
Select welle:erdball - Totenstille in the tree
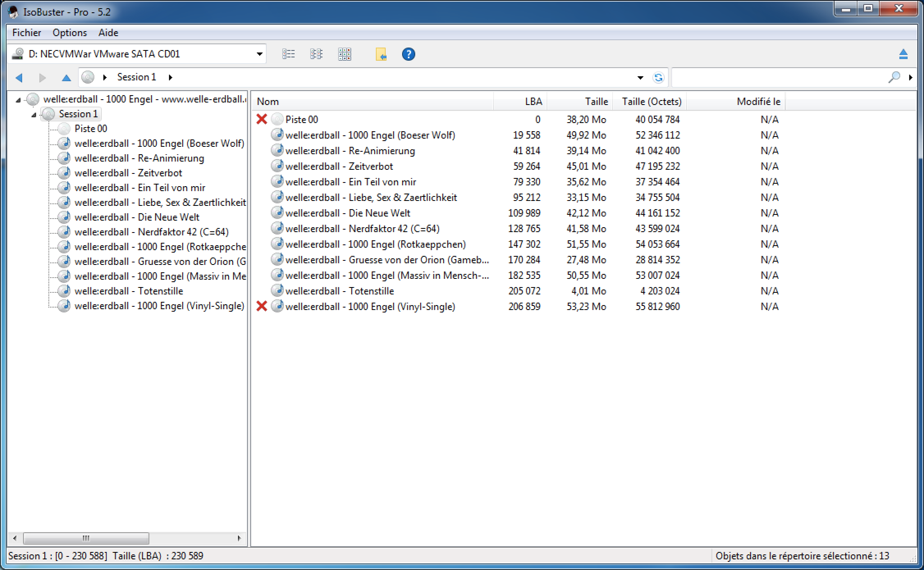click(x=129, y=291)
